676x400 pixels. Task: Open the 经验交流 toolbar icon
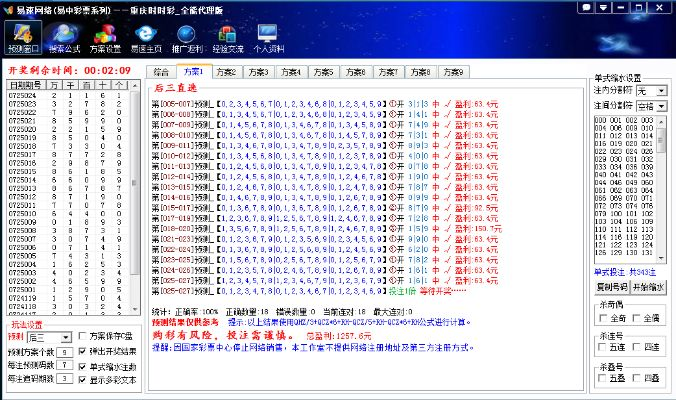coord(226,38)
